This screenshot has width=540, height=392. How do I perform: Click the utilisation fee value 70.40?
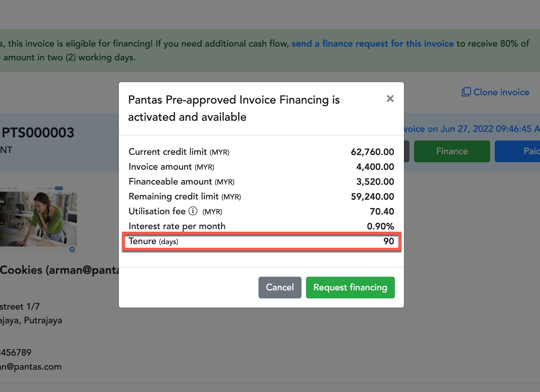click(x=382, y=211)
